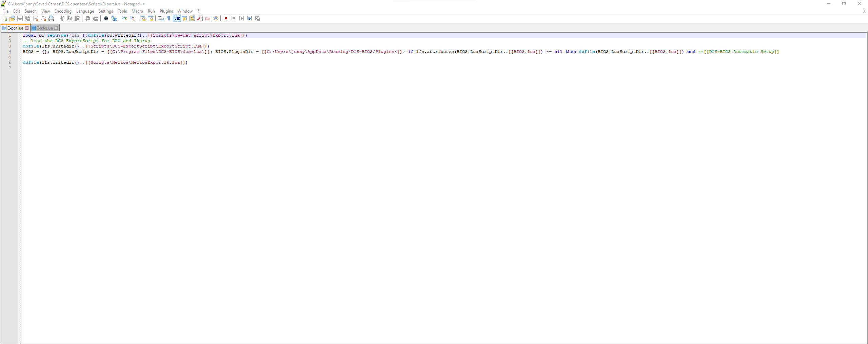This screenshot has height=344, width=868.
Task: Switch to the Export.lua tab
Action: click(x=15, y=28)
